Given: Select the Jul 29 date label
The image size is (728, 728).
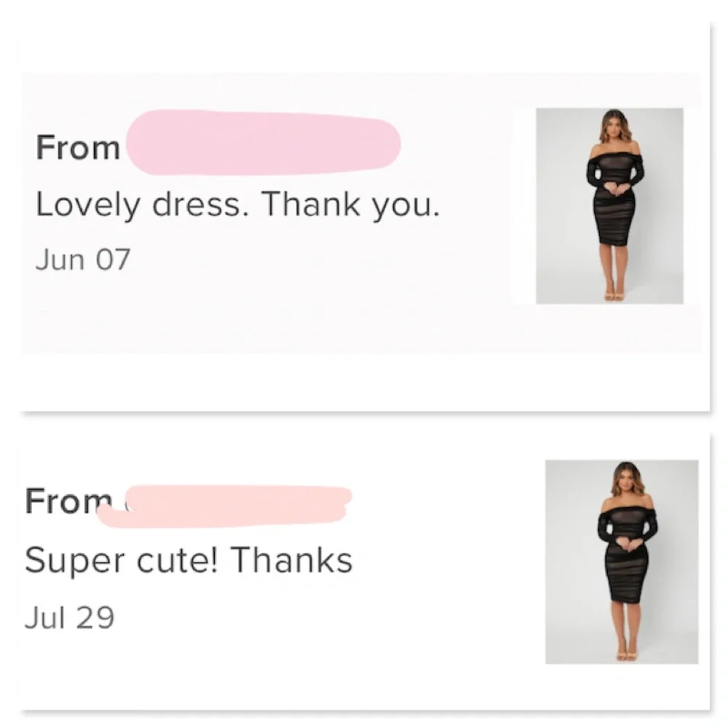Looking at the screenshot, I should [69, 618].
